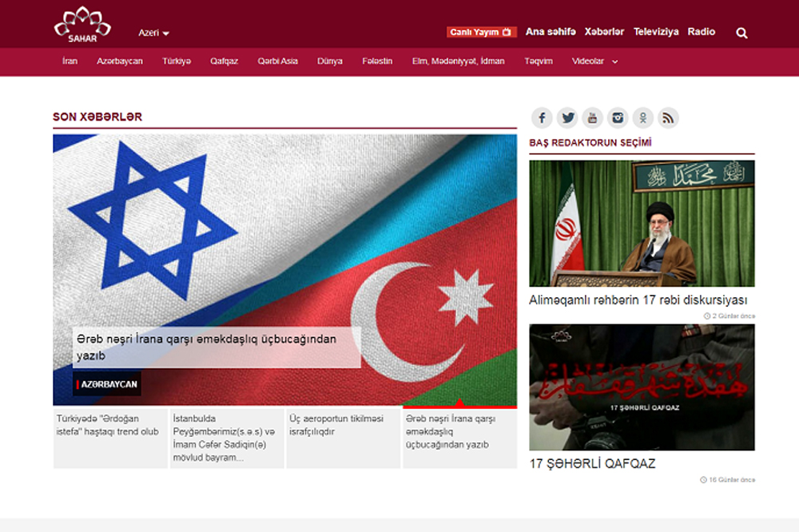Click the Sahar logo in header
The image size is (799, 532).
[x=82, y=23]
